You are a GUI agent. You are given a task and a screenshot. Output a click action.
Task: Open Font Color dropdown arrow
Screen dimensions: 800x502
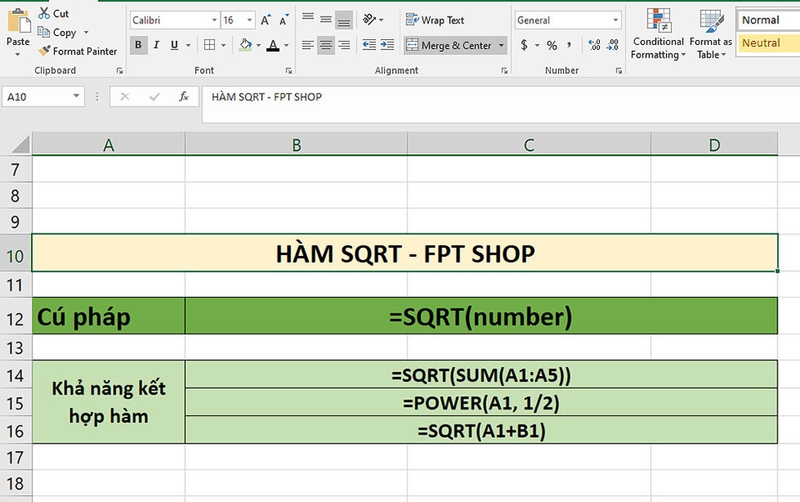(286, 45)
